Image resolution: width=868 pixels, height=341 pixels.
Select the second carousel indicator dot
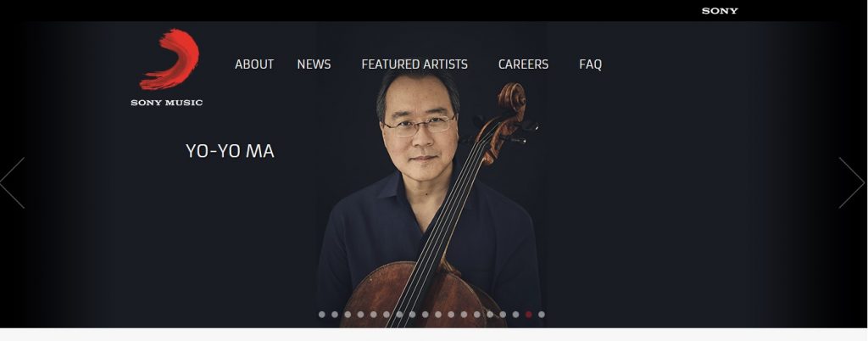click(334, 315)
